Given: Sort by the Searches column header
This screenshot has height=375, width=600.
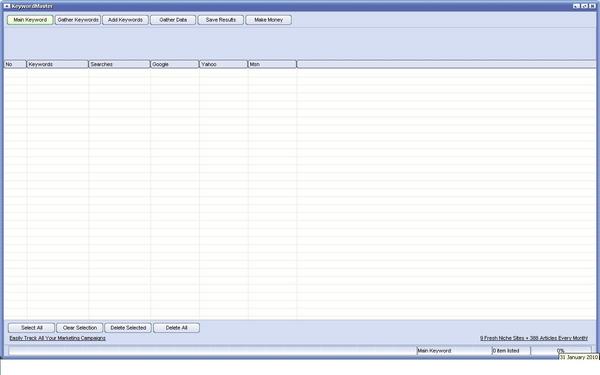Looking at the screenshot, I should point(119,64).
